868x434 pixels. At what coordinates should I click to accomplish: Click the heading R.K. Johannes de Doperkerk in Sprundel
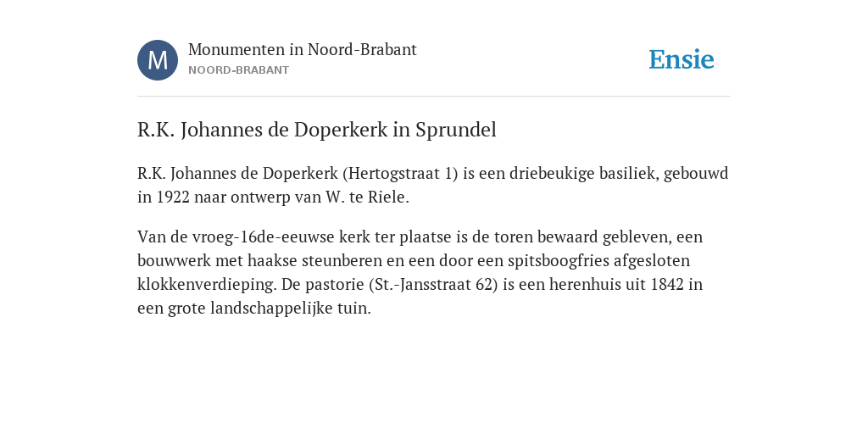click(x=317, y=130)
